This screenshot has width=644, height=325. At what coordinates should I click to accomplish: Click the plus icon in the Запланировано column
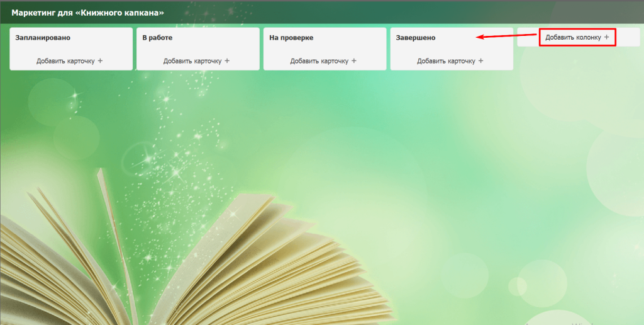point(100,61)
